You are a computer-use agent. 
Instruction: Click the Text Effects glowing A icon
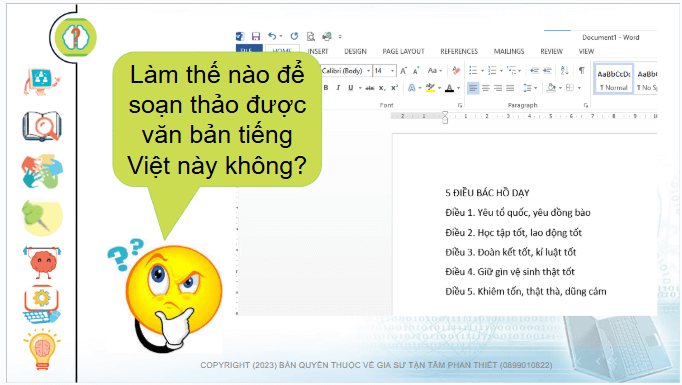(x=411, y=88)
